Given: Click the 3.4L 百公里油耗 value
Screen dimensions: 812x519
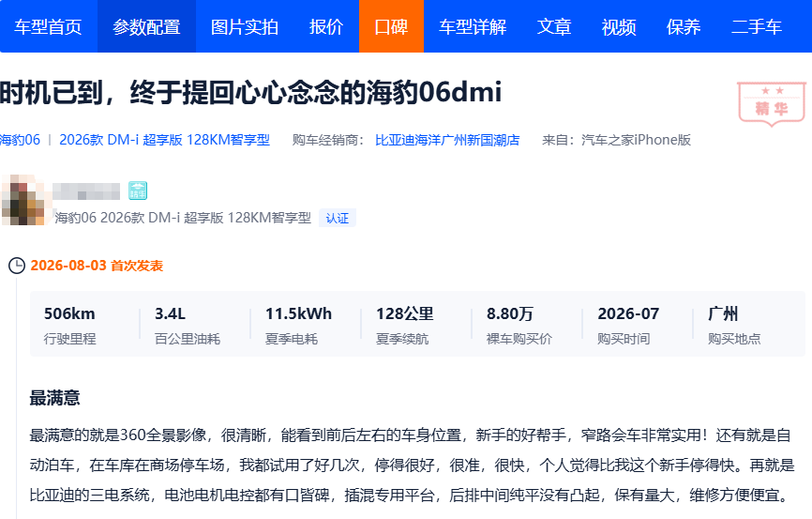Looking at the screenshot, I should 170,313.
